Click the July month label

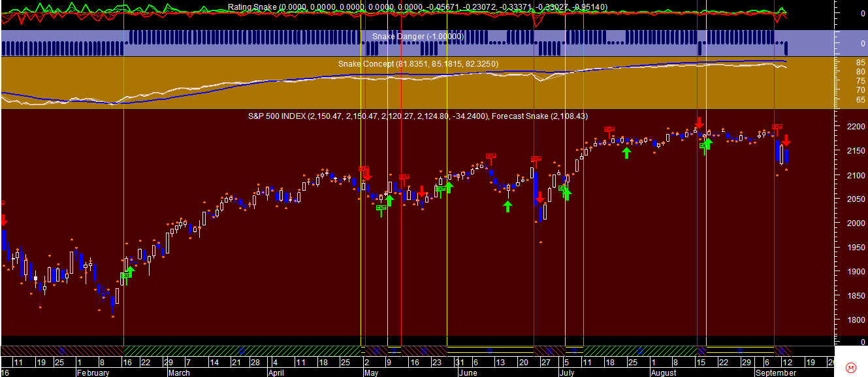tap(567, 373)
